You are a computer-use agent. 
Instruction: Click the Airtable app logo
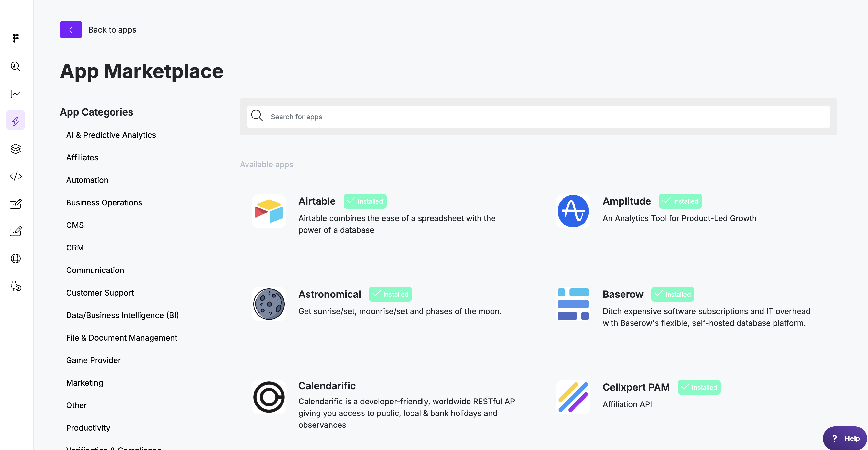click(x=269, y=211)
